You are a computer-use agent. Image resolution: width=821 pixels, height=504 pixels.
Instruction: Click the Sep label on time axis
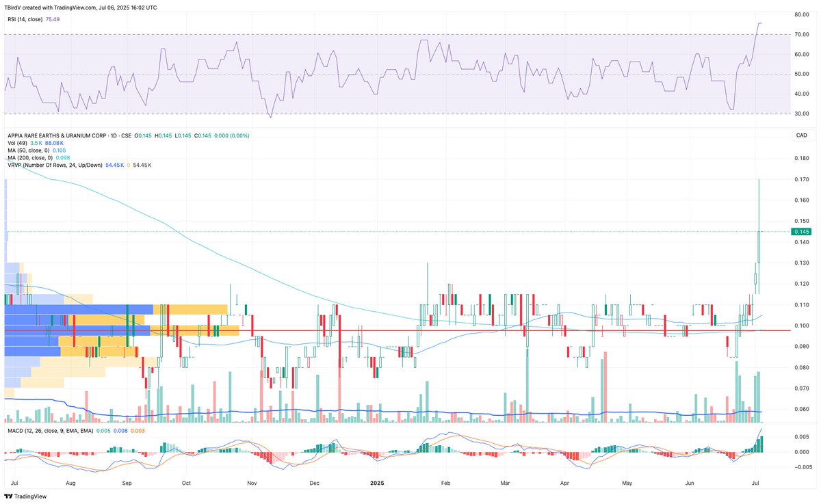point(127,482)
